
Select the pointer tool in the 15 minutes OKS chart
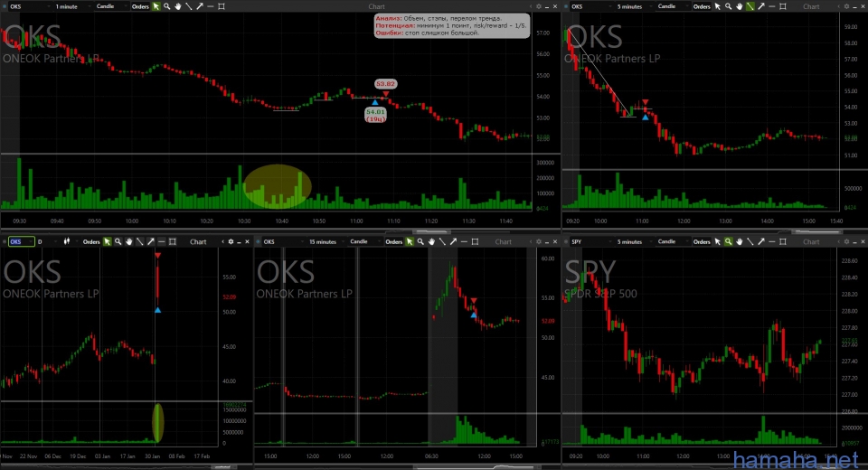410,242
